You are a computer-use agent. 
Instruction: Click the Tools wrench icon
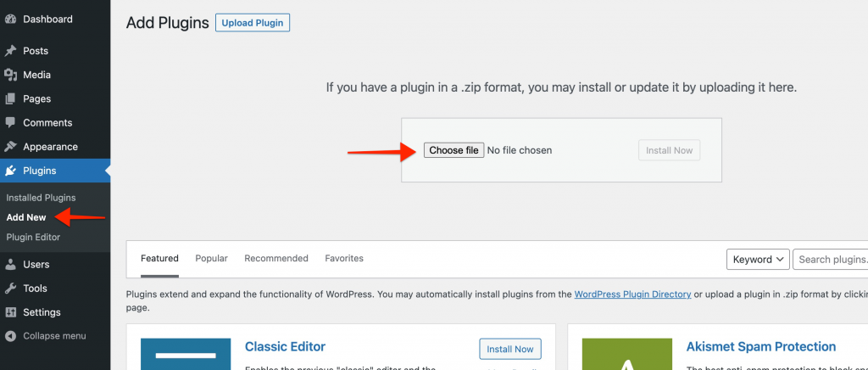tap(11, 288)
